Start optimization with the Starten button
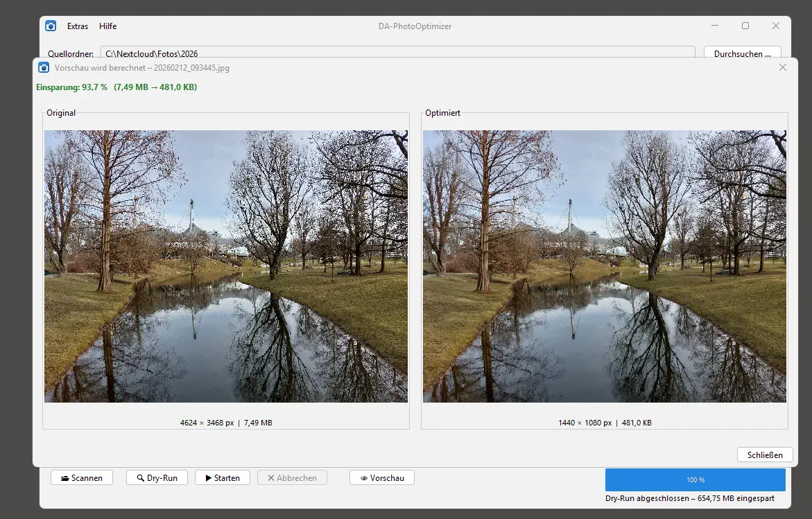The image size is (812, 519). 222,477
